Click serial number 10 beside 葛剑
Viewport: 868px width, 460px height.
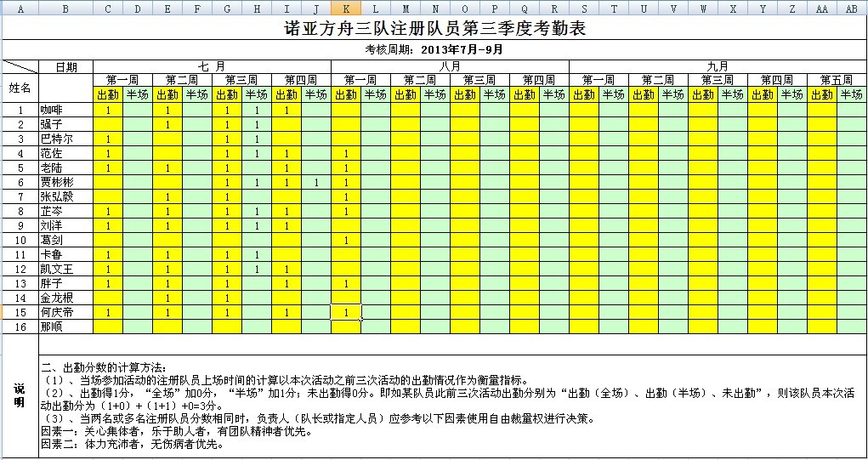(x=20, y=240)
